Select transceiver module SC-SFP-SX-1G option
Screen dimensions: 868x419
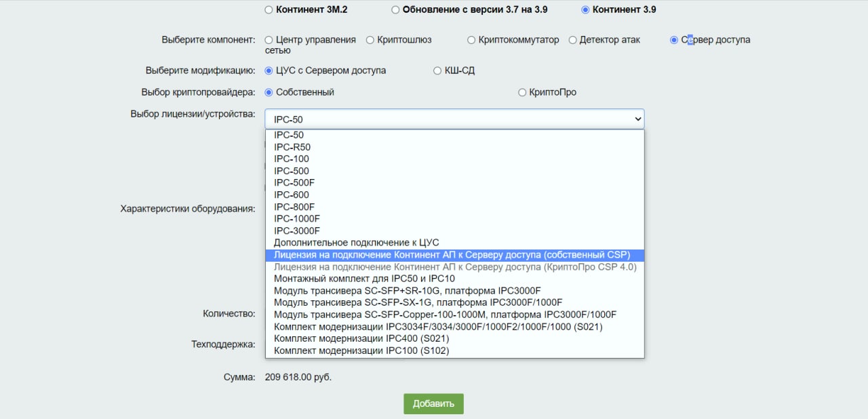pyautogui.click(x=454, y=302)
